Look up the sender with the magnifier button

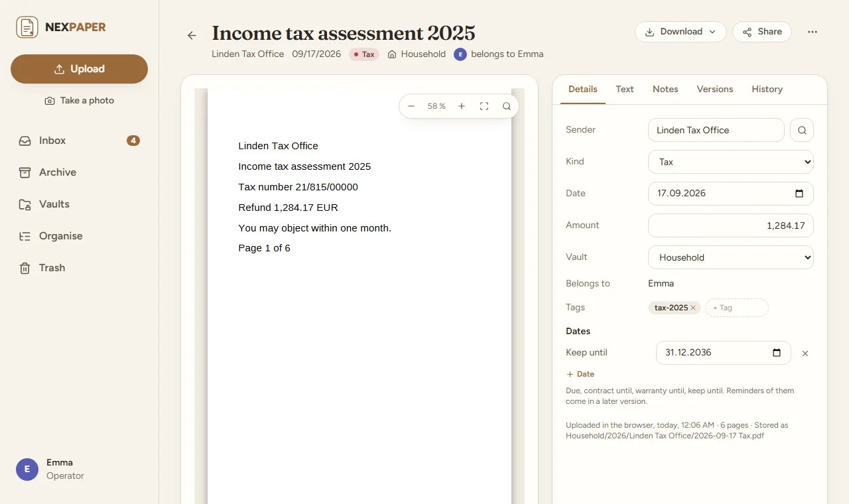pyautogui.click(x=802, y=130)
